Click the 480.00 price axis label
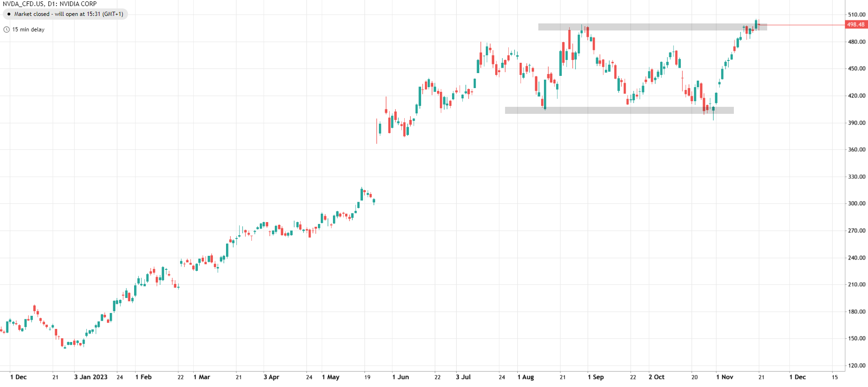 coord(857,42)
